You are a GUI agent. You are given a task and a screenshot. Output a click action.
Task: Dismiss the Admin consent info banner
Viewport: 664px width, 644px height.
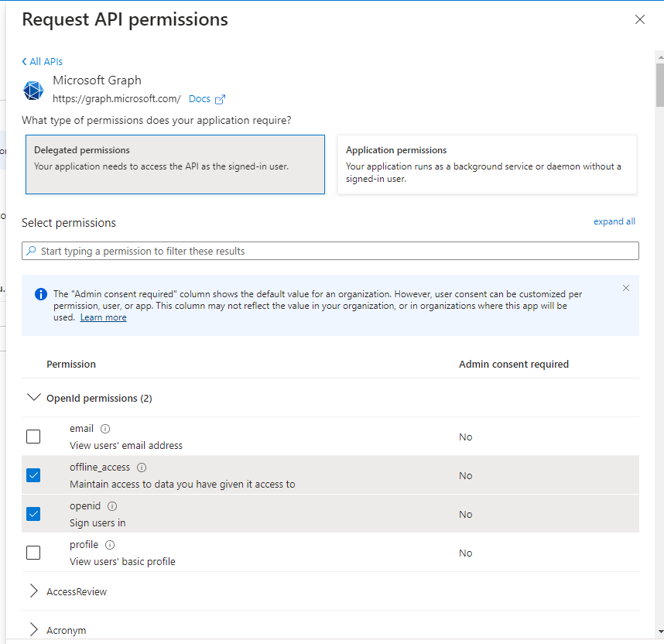(x=626, y=288)
